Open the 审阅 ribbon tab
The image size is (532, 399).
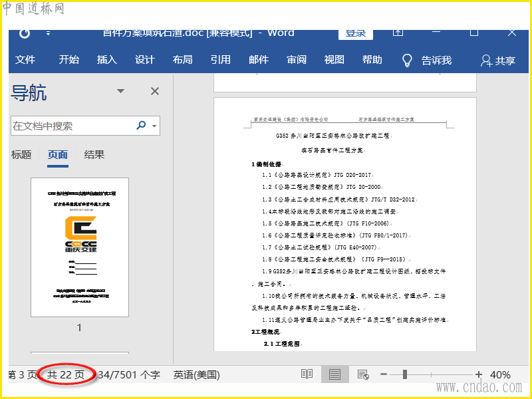(297, 60)
